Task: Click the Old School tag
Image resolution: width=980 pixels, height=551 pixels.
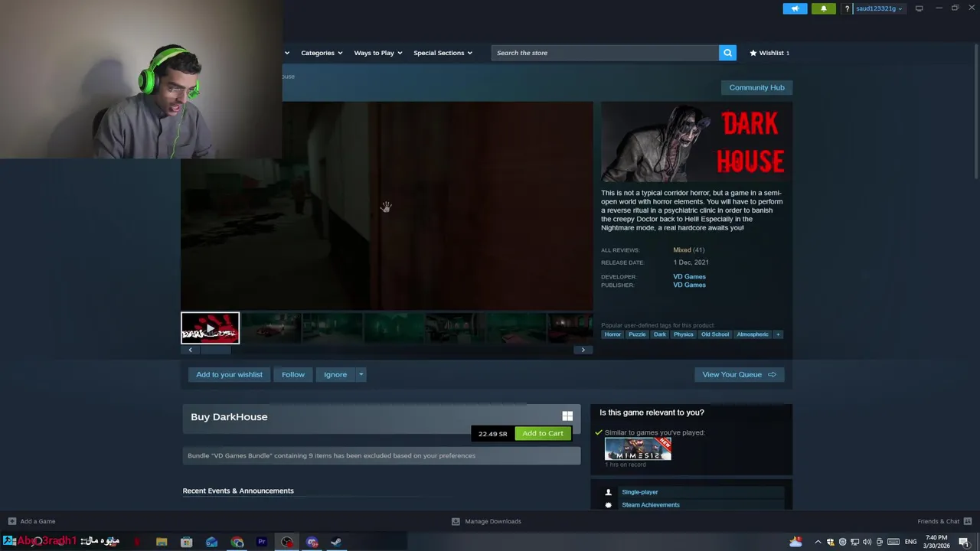Action: (715, 334)
